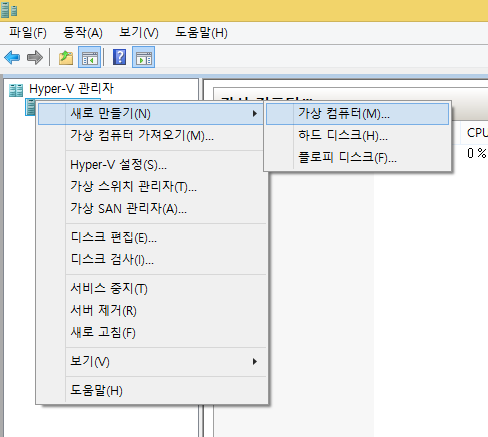Choose 보기(V) in the context menu
Image resolution: width=488 pixels, height=437 pixels.
point(151,362)
